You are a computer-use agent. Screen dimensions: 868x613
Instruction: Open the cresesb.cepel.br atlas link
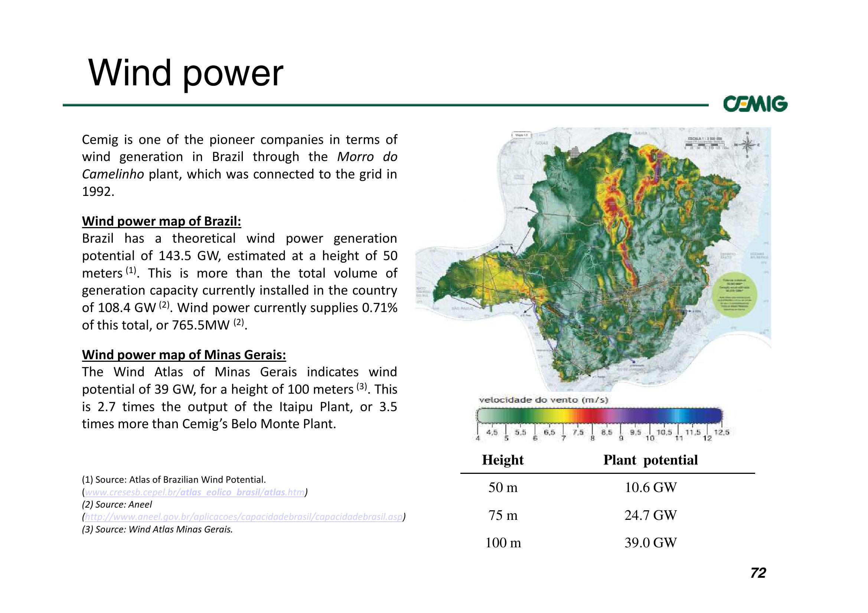pos(195,492)
